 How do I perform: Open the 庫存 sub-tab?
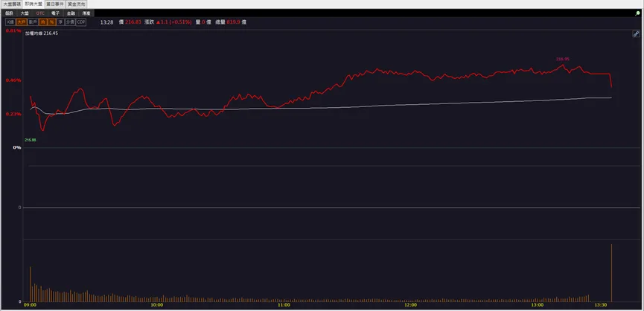point(86,13)
